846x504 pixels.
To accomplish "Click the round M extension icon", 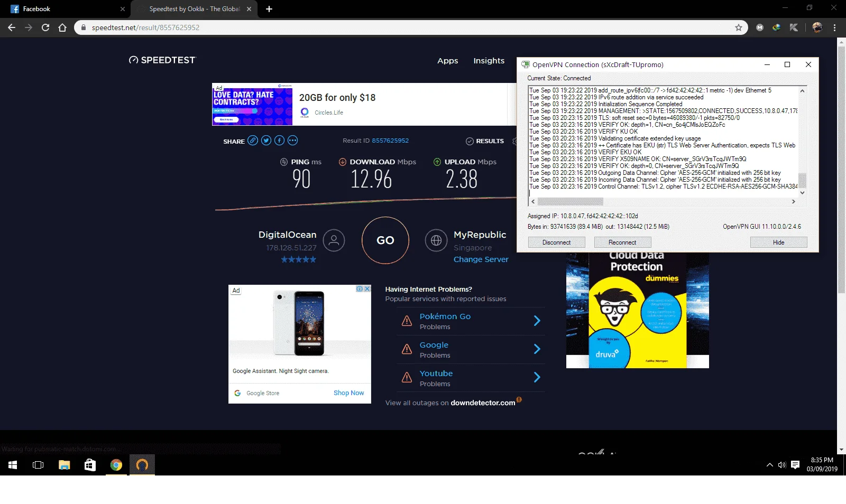I will pyautogui.click(x=760, y=27).
